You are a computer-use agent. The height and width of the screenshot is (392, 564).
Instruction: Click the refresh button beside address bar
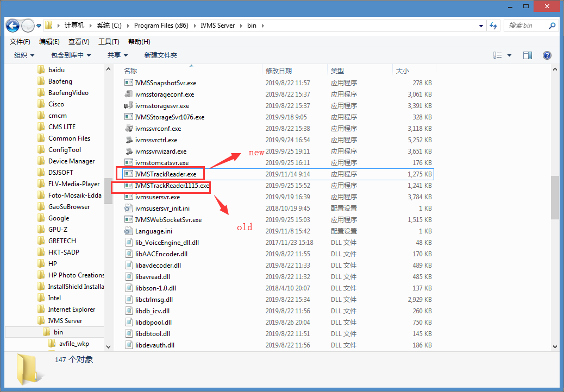click(493, 26)
